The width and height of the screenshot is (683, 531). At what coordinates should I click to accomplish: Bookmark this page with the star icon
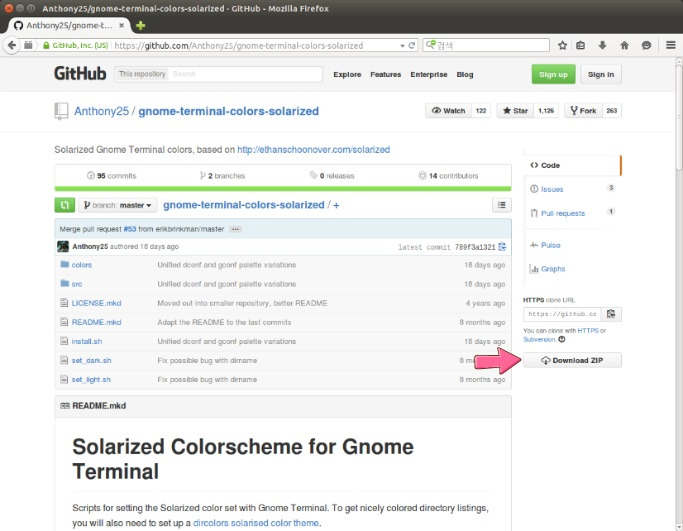click(562, 45)
